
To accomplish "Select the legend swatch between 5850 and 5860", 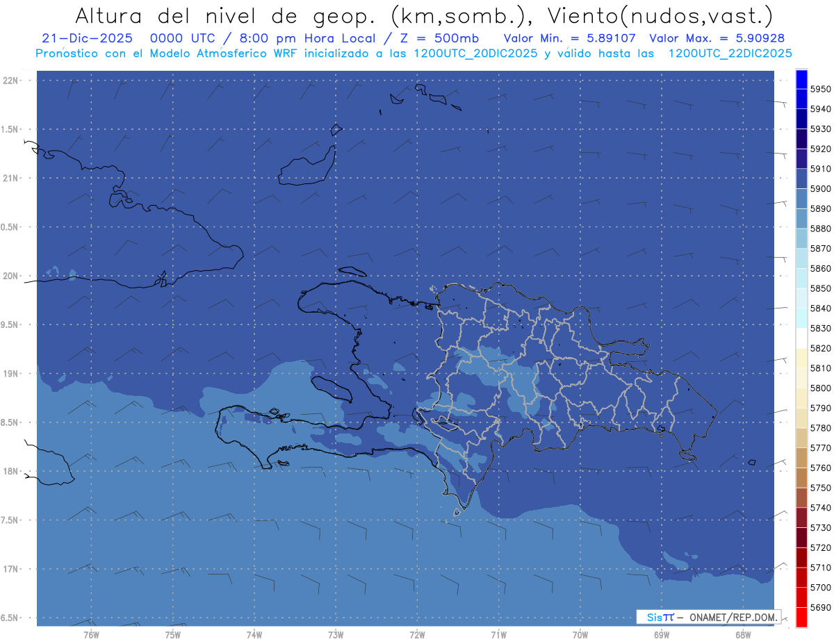I will tap(801, 279).
